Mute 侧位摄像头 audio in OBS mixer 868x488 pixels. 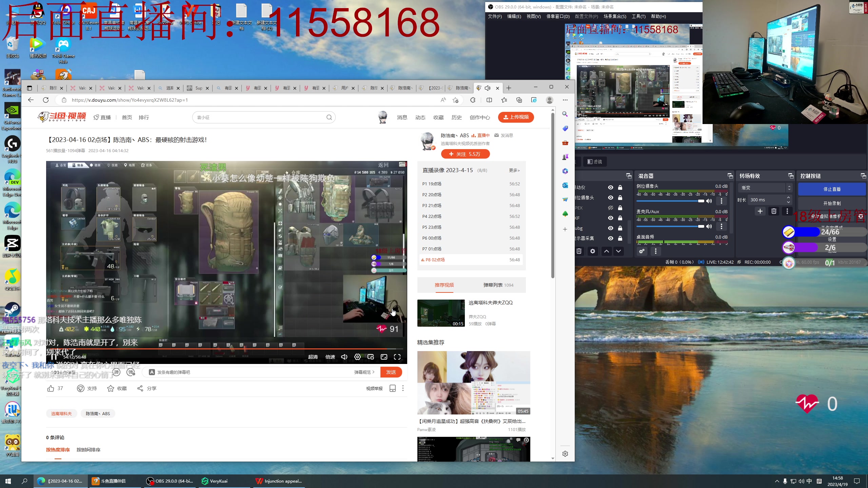pyautogui.click(x=709, y=201)
